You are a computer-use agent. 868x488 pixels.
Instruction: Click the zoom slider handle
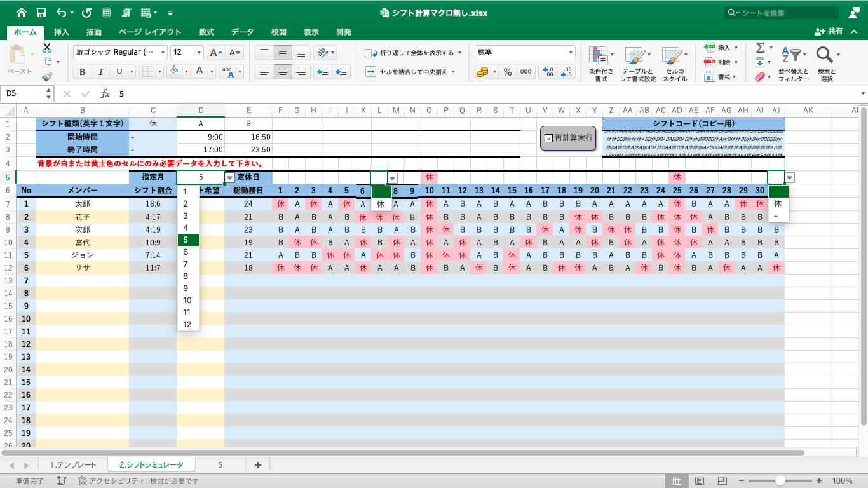coord(780,481)
